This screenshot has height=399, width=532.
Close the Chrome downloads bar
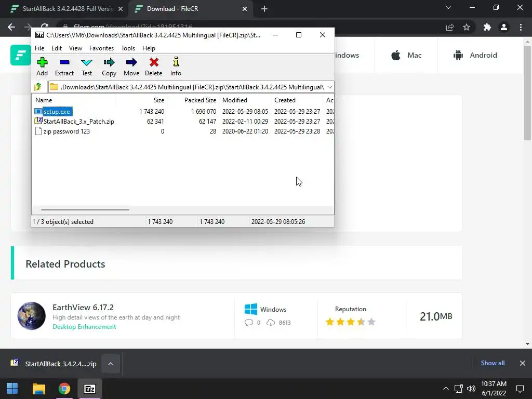(523, 363)
